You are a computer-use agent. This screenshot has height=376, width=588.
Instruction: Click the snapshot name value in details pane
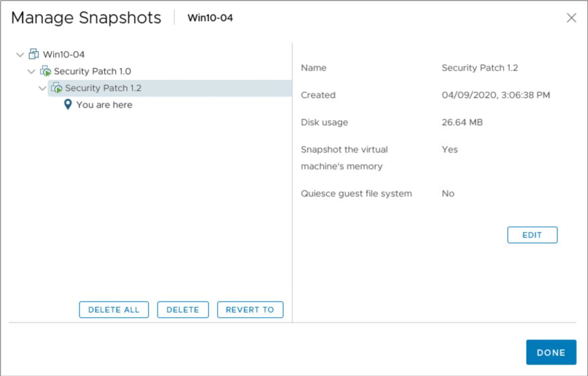pos(480,68)
